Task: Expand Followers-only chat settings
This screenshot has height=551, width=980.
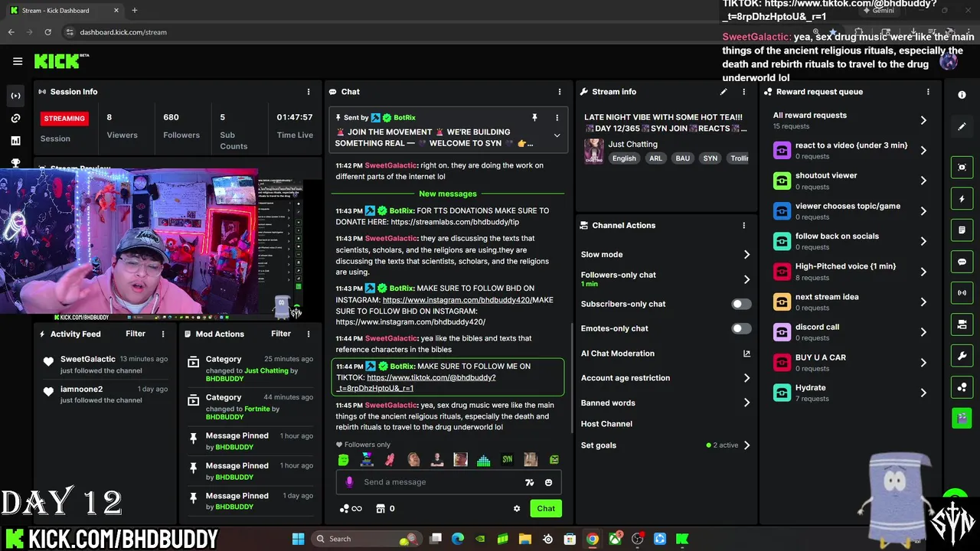Action: coord(746,279)
